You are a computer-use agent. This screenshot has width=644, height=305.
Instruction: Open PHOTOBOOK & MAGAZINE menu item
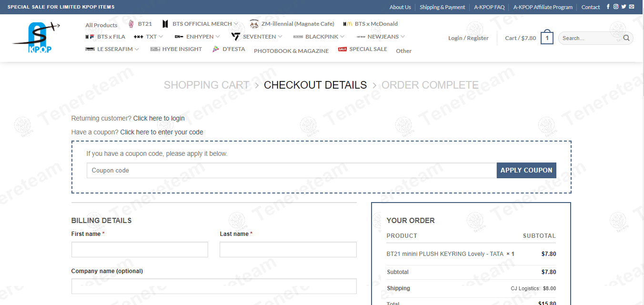[291, 51]
